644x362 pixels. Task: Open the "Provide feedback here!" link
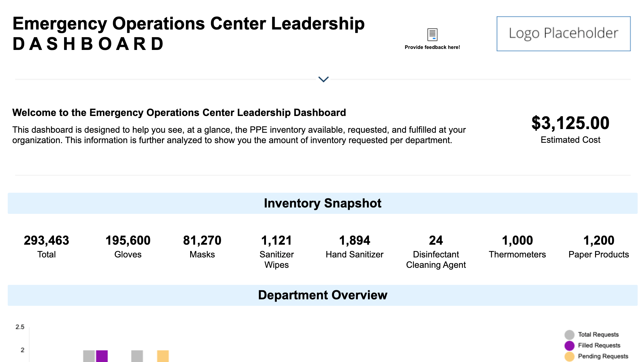[432, 47]
